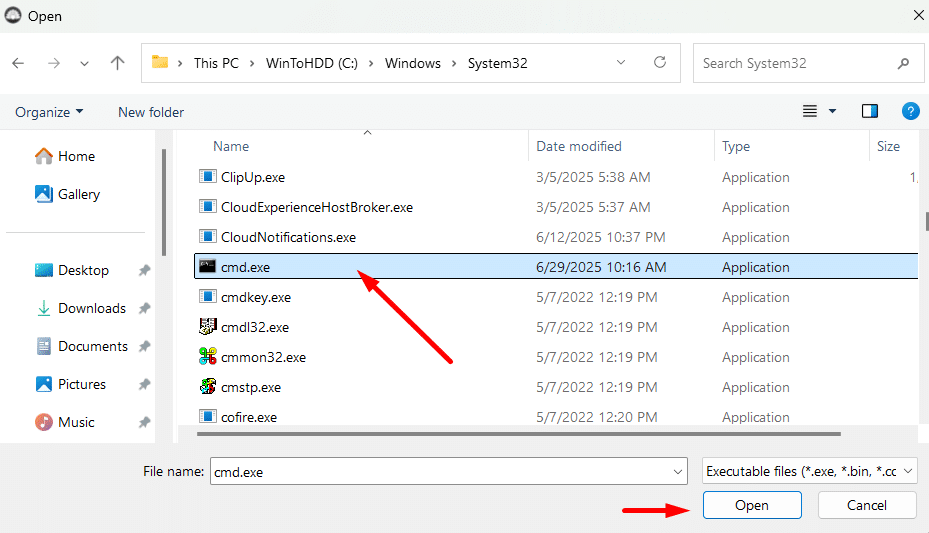Click the Cancel button
Screen dimensions: 929x533
[x=867, y=505]
